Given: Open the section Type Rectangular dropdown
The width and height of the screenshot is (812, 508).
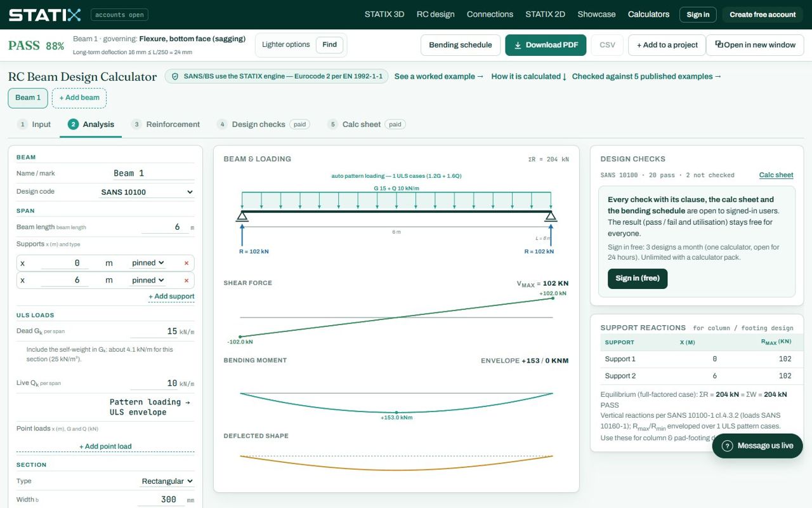Looking at the screenshot, I should coord(167,481).
